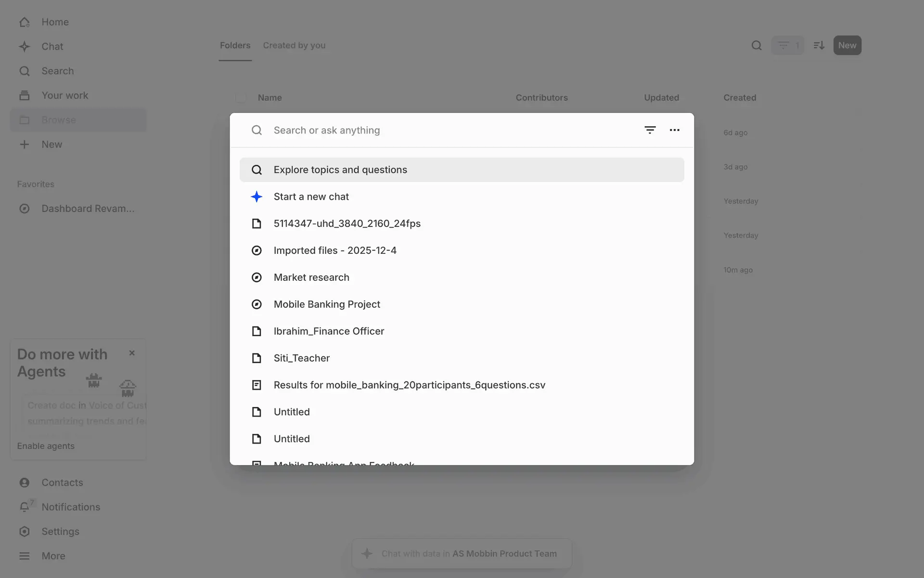Select the Folders tab

click(235, 45)
